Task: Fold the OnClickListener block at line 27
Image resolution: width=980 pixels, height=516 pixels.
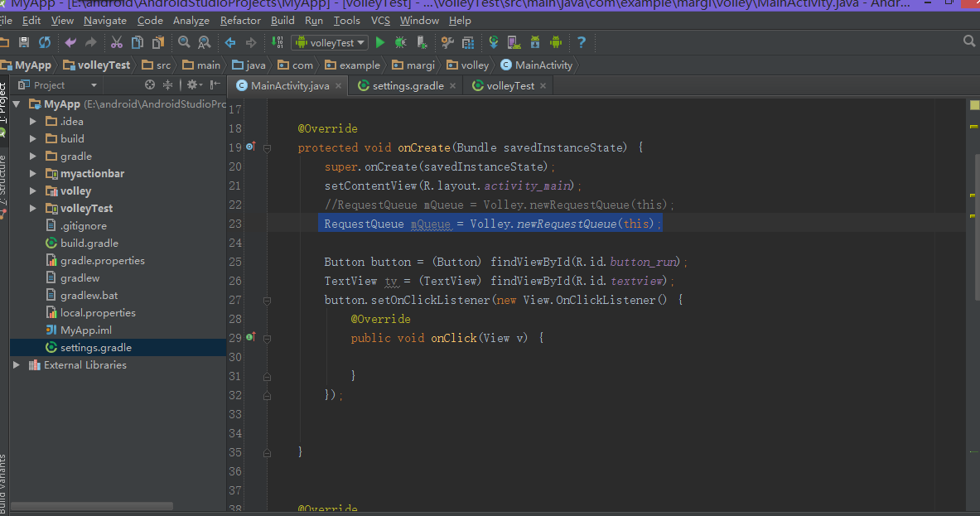Action: (267, 301)
